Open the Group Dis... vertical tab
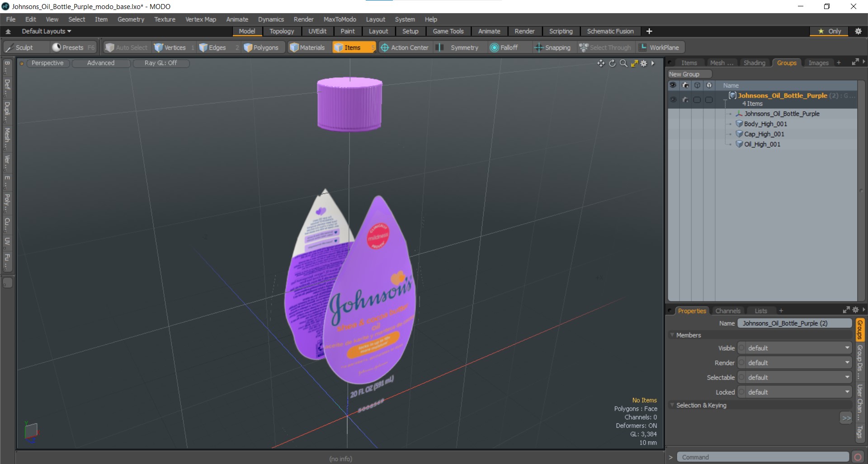This screenshot has height=464, width=868. pyautogui.click(x=860, y=361)
